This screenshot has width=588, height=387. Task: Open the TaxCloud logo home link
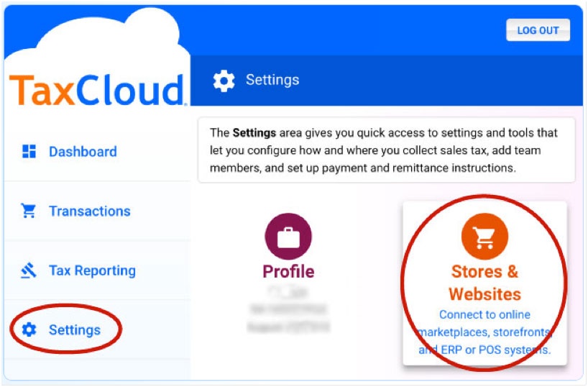[97, 90]
